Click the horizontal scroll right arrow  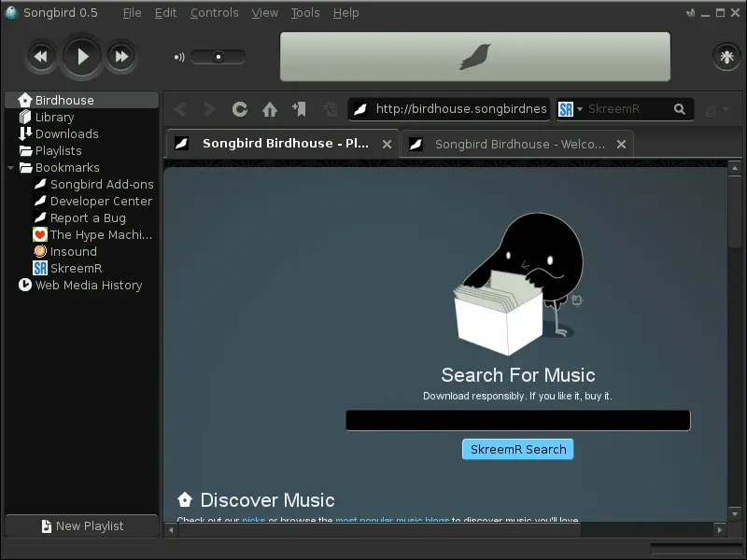click(x=720, y=529)
